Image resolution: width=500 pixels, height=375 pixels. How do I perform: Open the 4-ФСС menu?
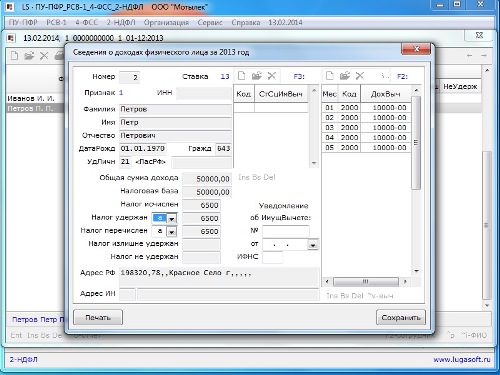point(86,22)
